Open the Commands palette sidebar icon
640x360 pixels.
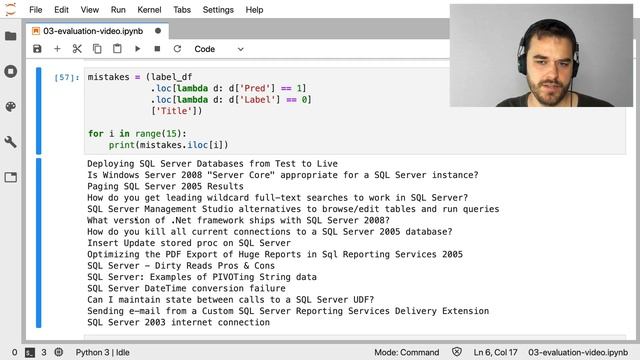(x=11, y=107)
